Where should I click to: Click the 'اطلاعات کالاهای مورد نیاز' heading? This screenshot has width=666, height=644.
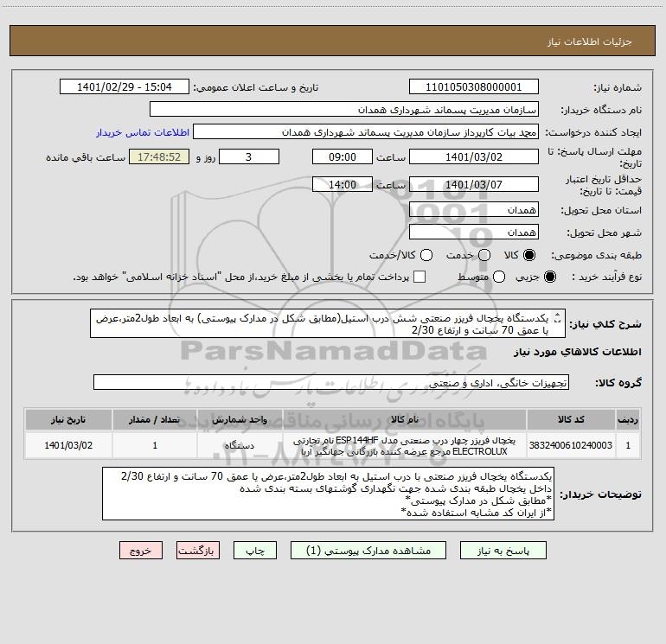[577, 352]
